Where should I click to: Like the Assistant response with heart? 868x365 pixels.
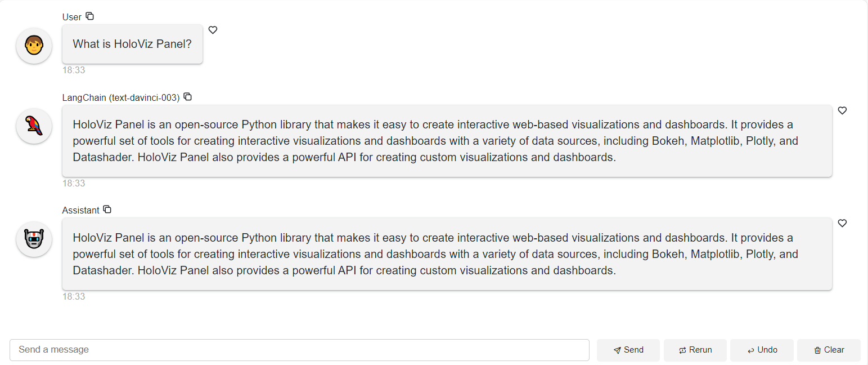tap(842, 223)
